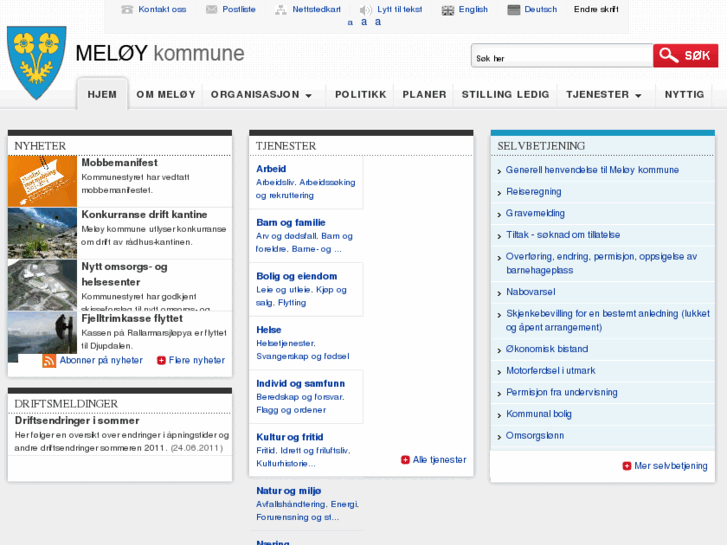The image size is (727, 545).
Task: Click the sitemap icon beside Nettstedkart
Action: click(x=281, y=10)
